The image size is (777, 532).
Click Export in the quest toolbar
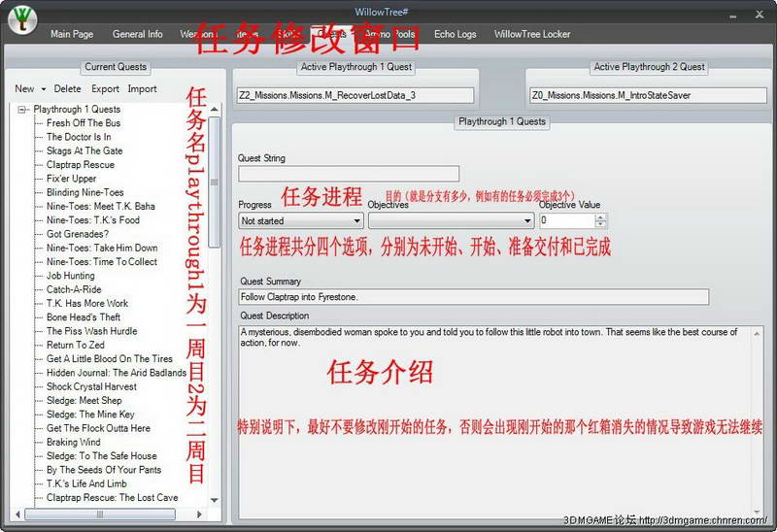pyautogui.click(x=105, y=88)
